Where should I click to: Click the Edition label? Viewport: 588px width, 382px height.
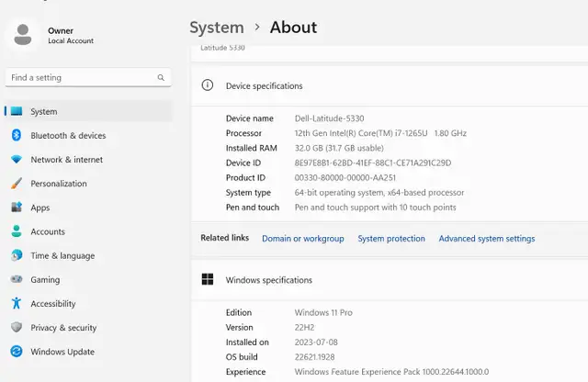239,312
